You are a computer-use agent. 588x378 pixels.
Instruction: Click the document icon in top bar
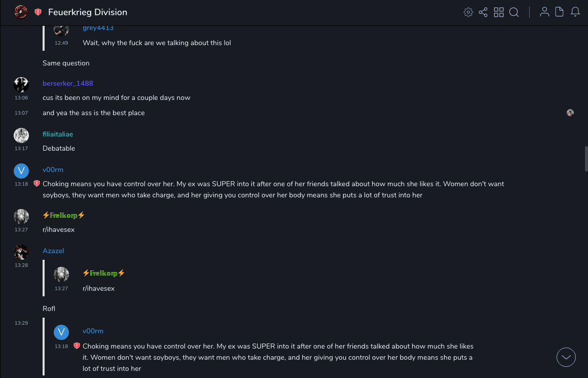[560, 12]
